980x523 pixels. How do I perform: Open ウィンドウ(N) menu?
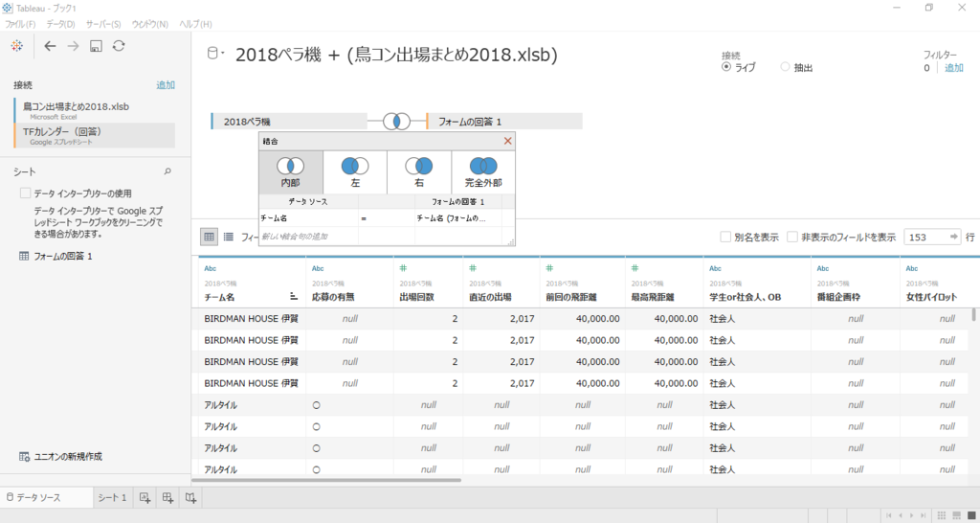click(x=150, y=24)
